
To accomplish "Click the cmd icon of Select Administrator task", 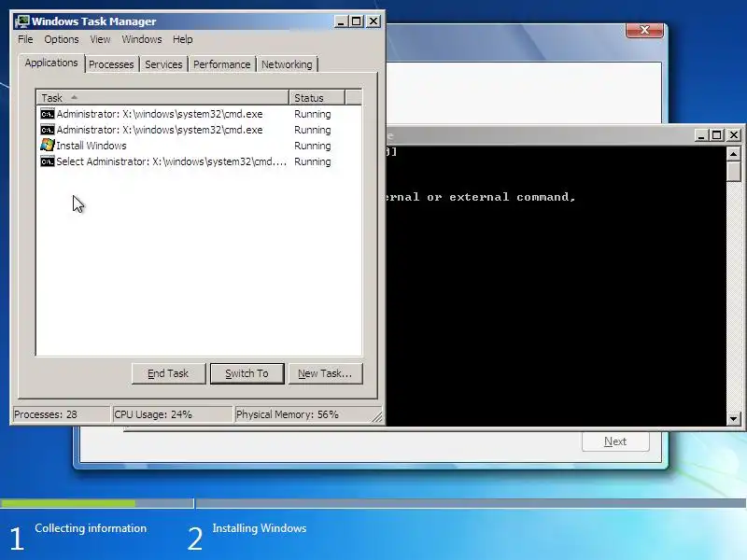I will [48, 161].
